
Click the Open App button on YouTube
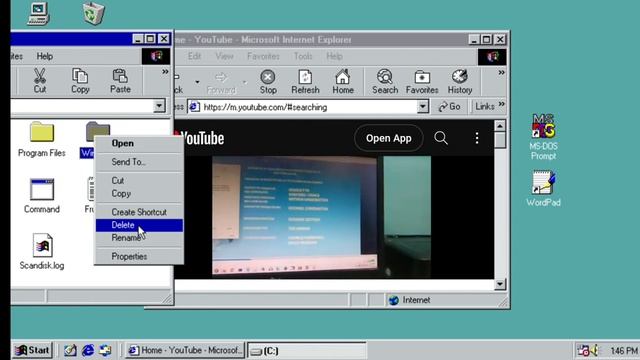389,138
